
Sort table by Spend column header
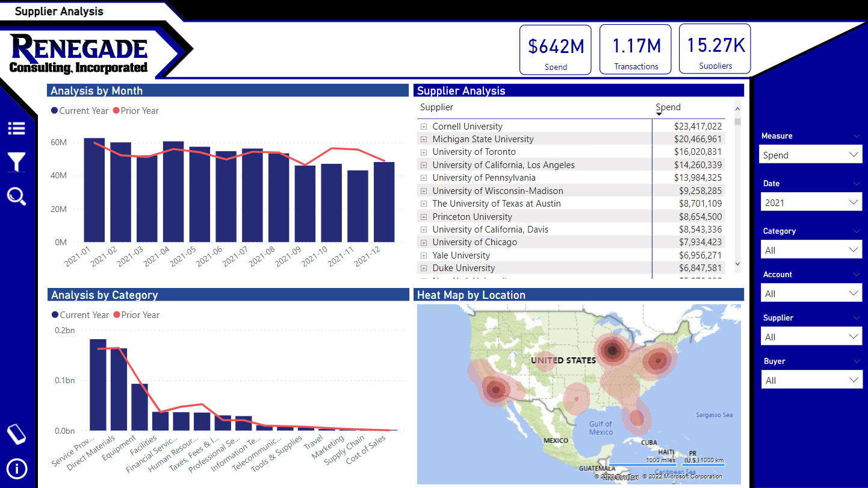668,108
